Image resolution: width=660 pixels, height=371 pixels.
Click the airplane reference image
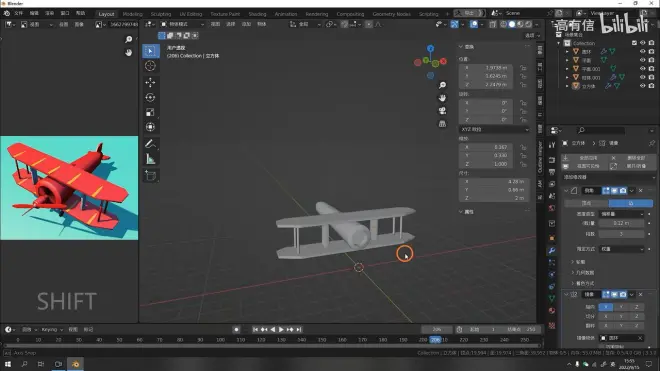[69, 188]
